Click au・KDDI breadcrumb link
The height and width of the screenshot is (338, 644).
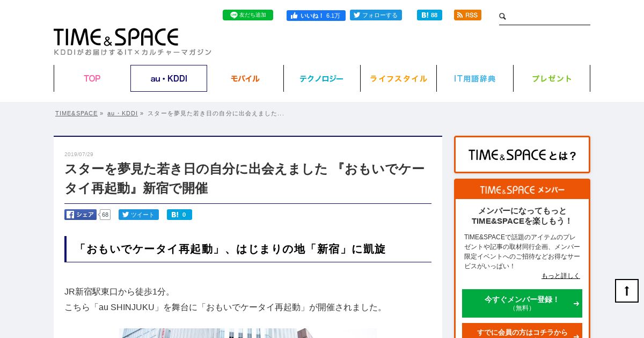point(122,113)
